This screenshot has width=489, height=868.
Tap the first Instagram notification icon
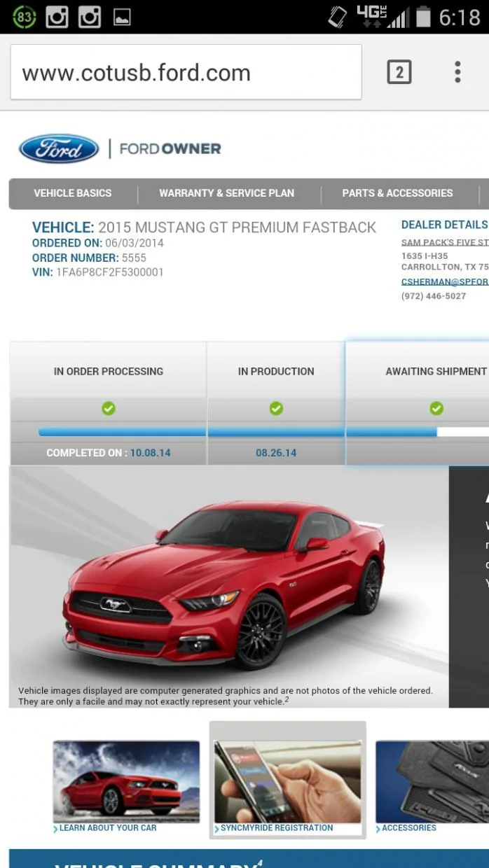click(57, 16)
